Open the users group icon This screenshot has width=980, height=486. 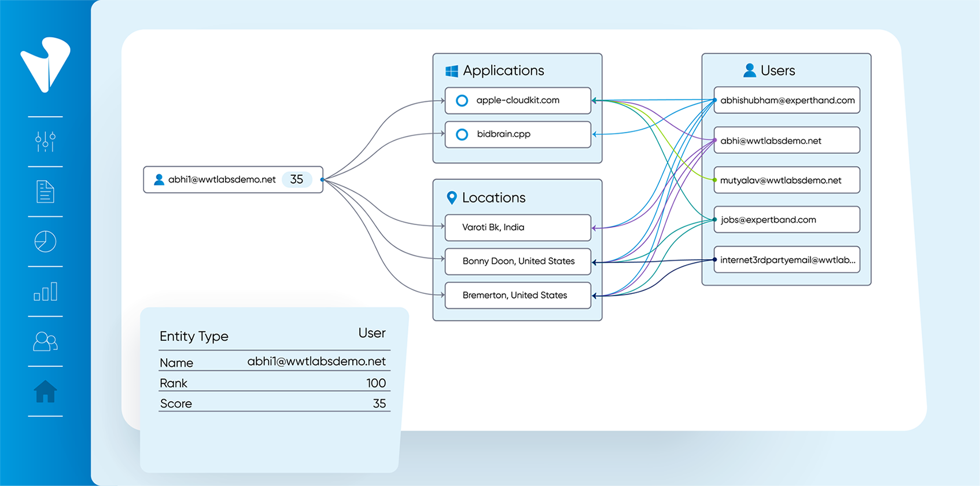(45, 341)
